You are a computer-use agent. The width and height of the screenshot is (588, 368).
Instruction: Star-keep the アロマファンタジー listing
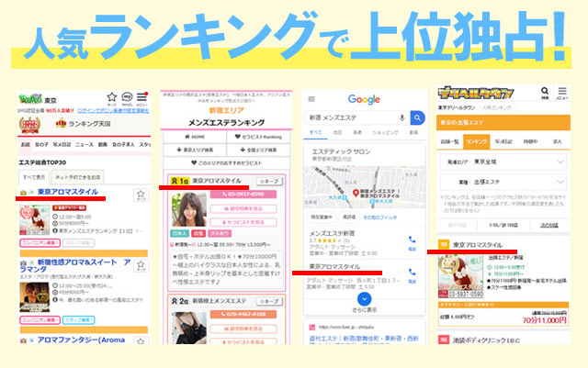pos(141,341)
